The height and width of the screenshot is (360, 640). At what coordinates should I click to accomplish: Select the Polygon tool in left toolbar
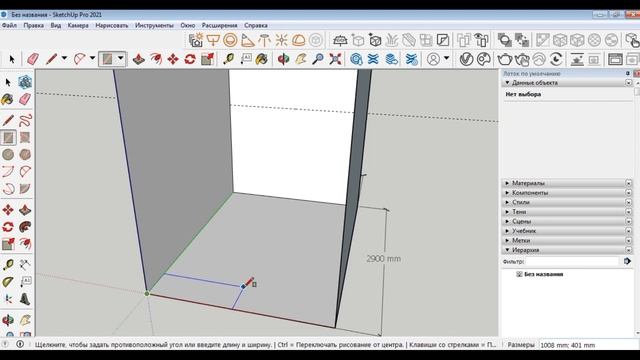tap(25, 155)
